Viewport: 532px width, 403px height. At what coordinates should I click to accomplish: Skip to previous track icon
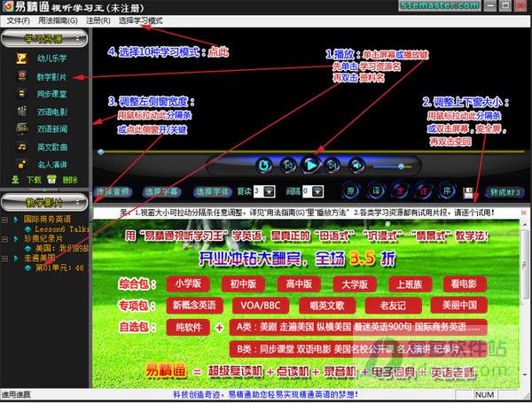(288, 166)
